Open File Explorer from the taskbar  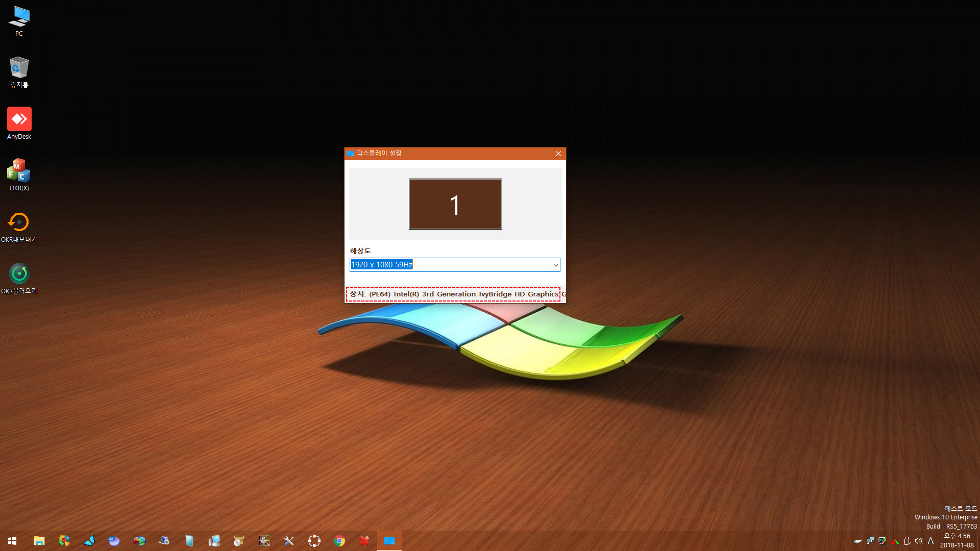39,541
